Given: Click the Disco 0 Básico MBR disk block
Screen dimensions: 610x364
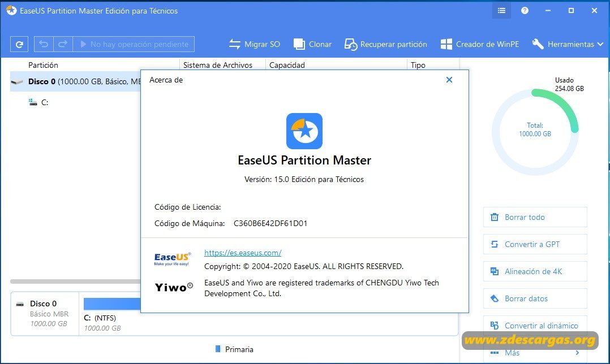Looking at the screenshot, I should coord(45,314).
